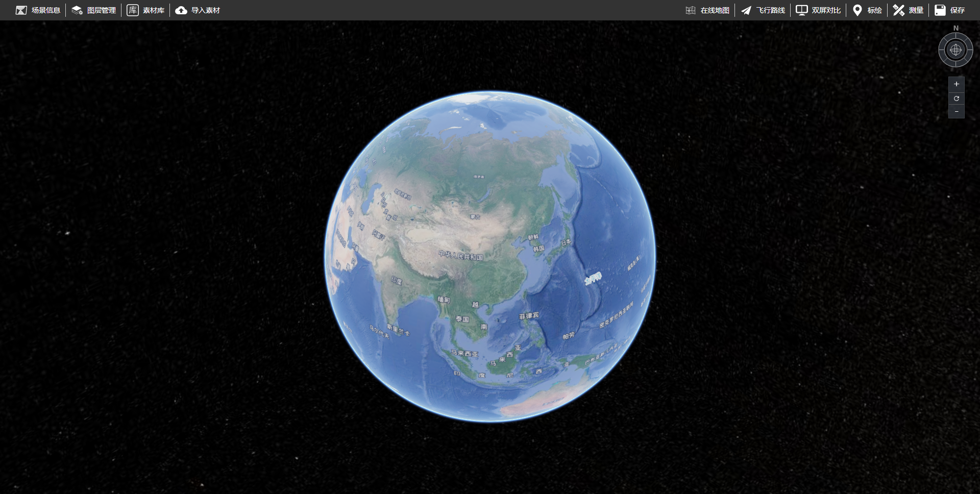980x494 pixels.
Task: Select the 飞行路线 paper plane icon
Action: pos(746,10)
